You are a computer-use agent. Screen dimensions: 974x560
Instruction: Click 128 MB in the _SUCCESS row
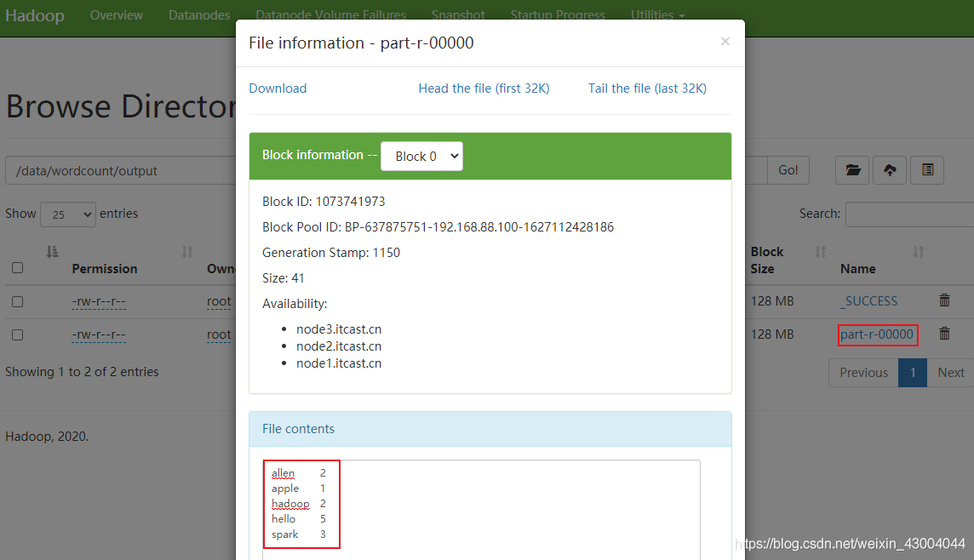772,301
